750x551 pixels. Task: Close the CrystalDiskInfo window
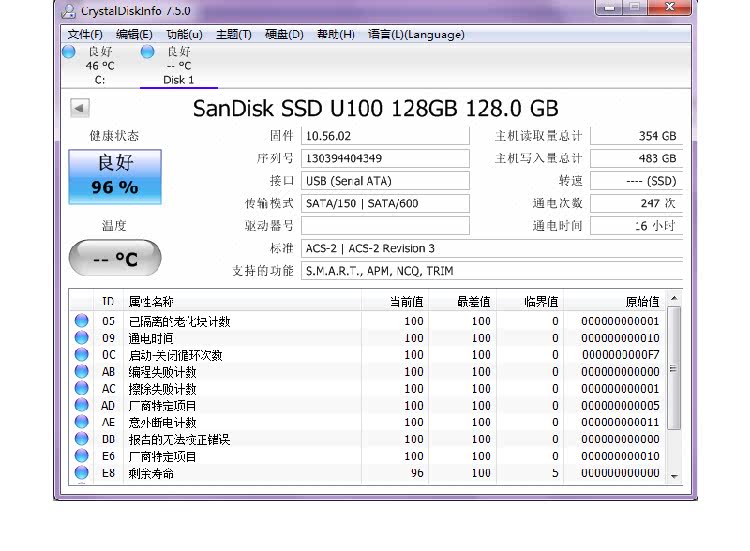[x=670, y=7]
